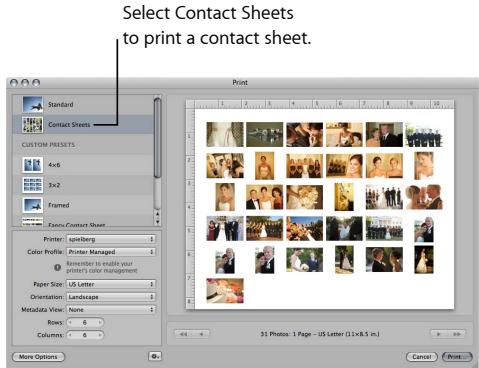Choose the 3x2 custom preset icon
This screenshot has height=368, width=479.
pyautogui.click(x=33, y=185)
